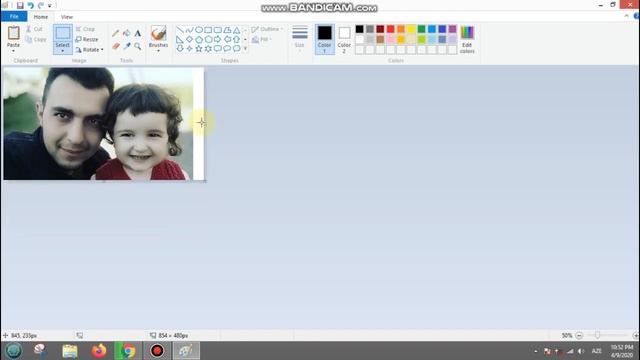Click the Brushes tool icon
The width and height of the screenshot is (640, 360).
point(158,33)
